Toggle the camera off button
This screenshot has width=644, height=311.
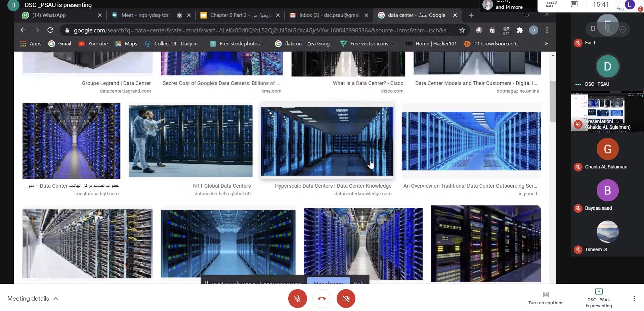[x=346, y=299]
